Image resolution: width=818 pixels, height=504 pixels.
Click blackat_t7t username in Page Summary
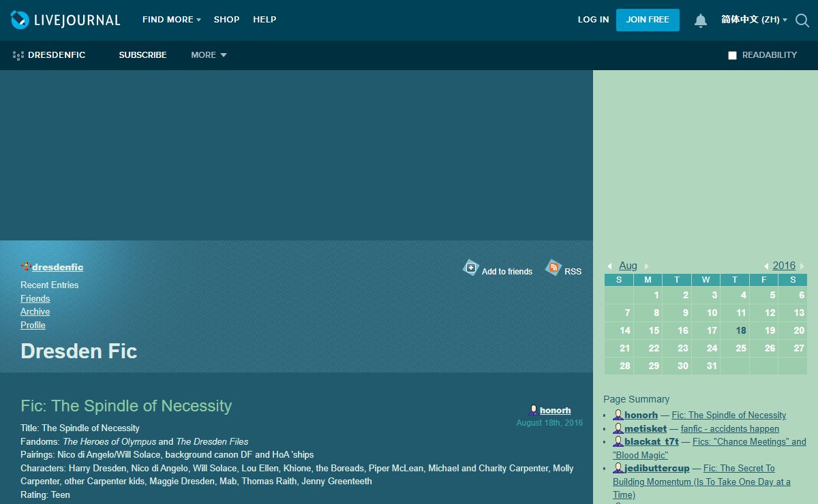pos(651,441)
